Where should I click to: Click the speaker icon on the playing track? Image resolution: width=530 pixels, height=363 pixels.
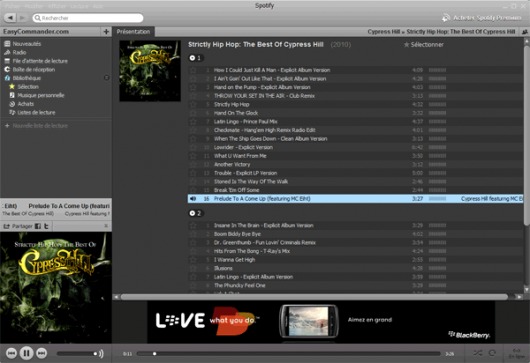pyautogui.click(x=193, y=199)
